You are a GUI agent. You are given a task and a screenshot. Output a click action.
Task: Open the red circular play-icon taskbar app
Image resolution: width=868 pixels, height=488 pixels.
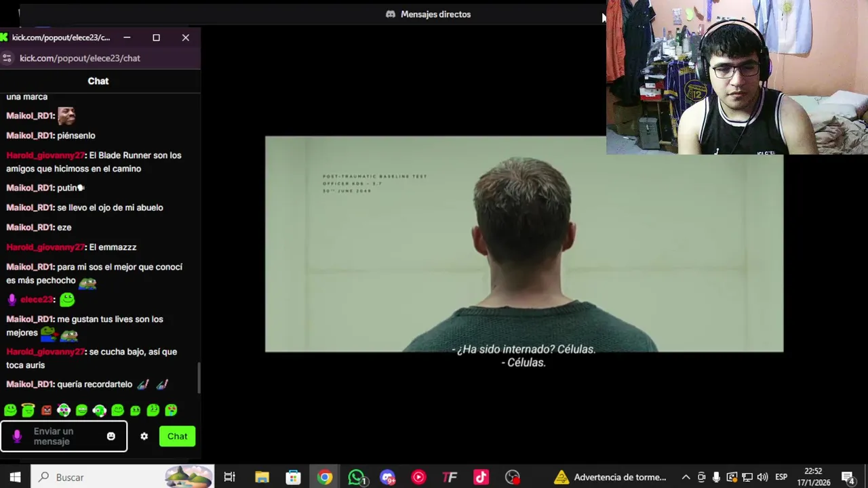[x=418, y=477]
